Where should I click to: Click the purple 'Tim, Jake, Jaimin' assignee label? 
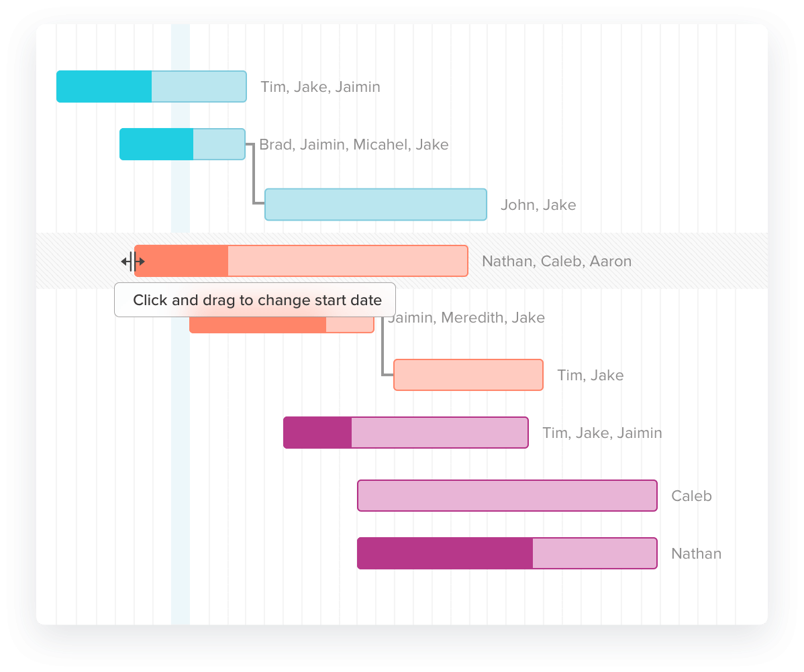click(x=602, y=433)
